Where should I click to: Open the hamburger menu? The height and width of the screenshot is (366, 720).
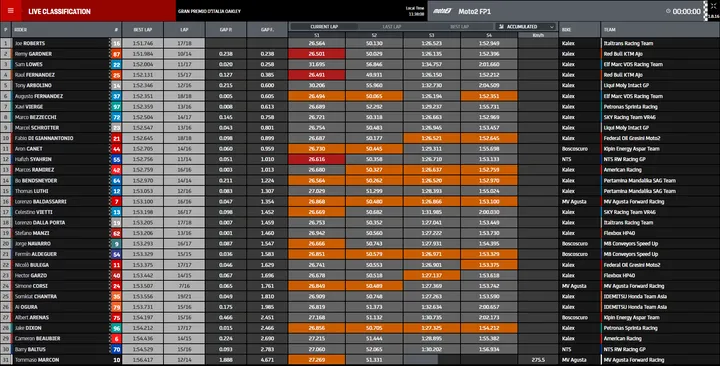point(11,11)
